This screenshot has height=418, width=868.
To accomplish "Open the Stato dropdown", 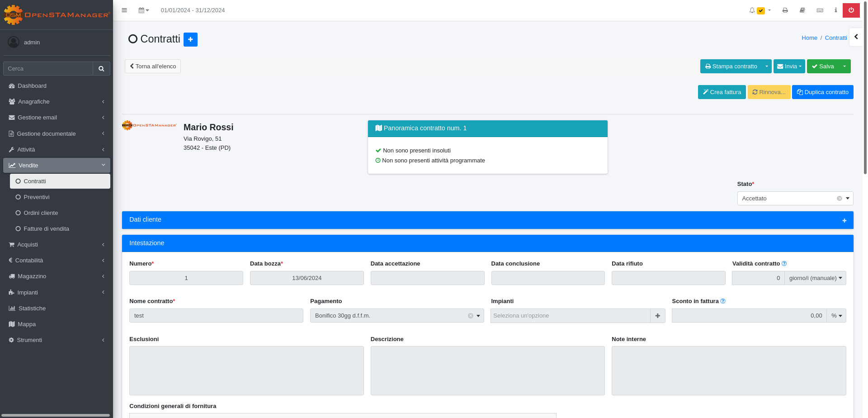I will (795, 199).
